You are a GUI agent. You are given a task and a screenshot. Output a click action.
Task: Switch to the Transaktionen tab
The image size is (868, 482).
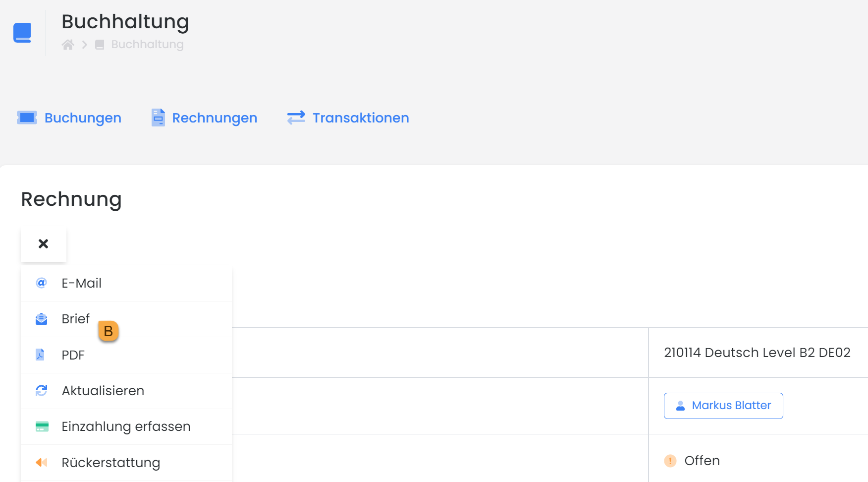click(361, 118)
